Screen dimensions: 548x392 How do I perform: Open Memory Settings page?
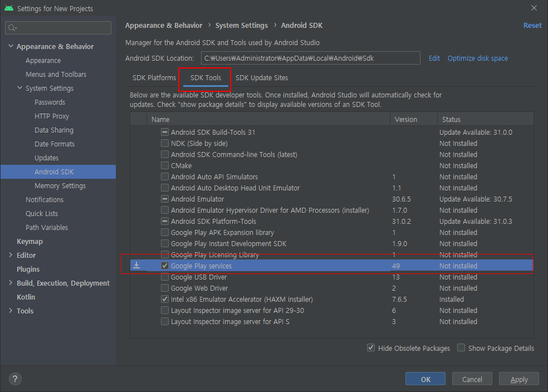click(x=60, y=186)
